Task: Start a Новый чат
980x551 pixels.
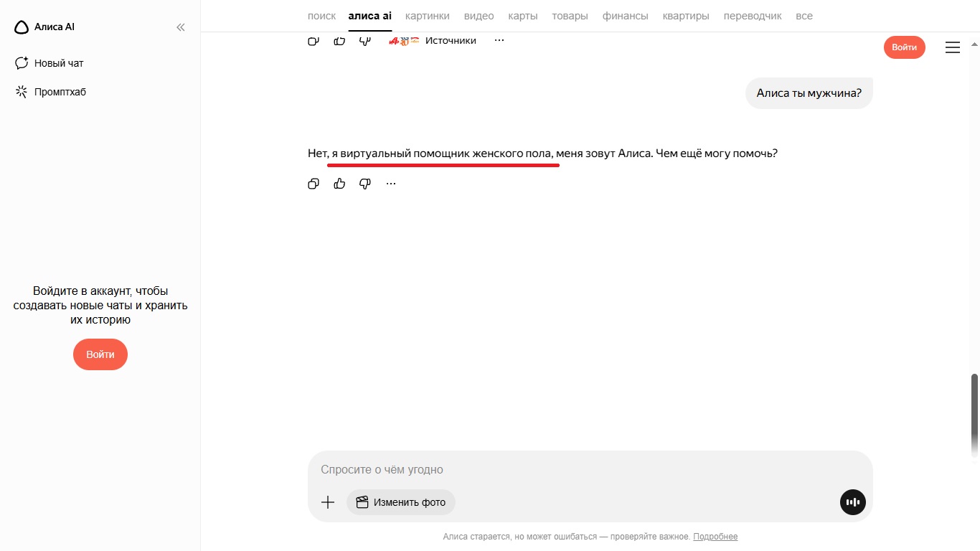Action: pos(50,63)
